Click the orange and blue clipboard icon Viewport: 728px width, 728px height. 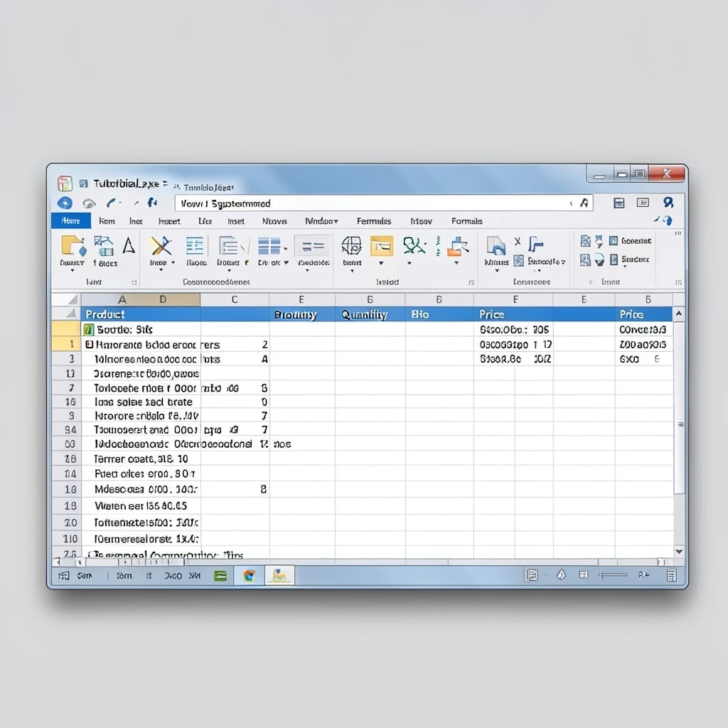pos(458,246)
